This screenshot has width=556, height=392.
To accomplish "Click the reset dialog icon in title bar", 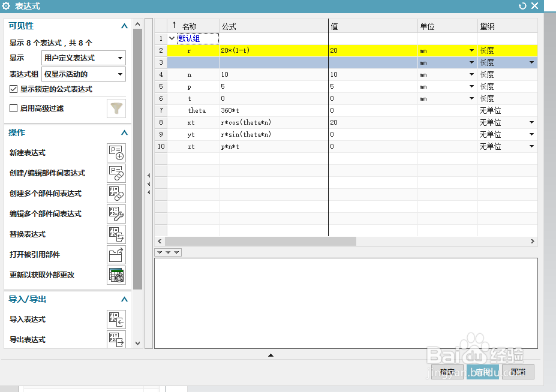I will pyautogui.click(x=522, y=6).
